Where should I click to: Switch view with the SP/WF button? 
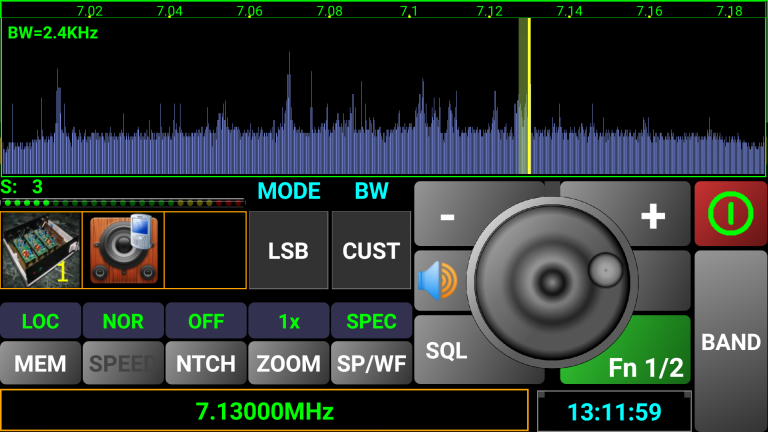(371, 363)
